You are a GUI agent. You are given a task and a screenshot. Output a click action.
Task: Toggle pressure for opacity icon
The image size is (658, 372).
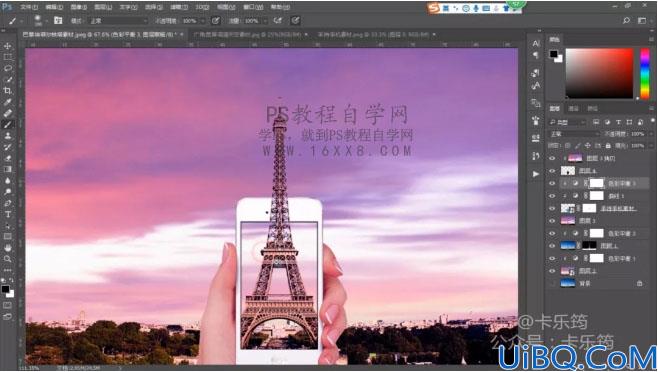pos(215,21)
